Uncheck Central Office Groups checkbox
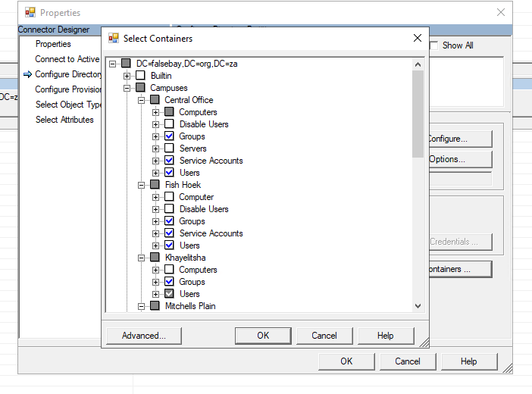The height and width of the screenshot is (394, 532). coord(169,136)
